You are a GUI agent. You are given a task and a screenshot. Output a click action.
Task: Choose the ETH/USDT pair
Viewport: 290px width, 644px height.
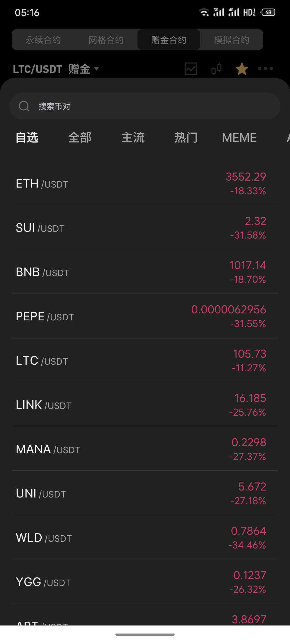(x=145, y=184)
